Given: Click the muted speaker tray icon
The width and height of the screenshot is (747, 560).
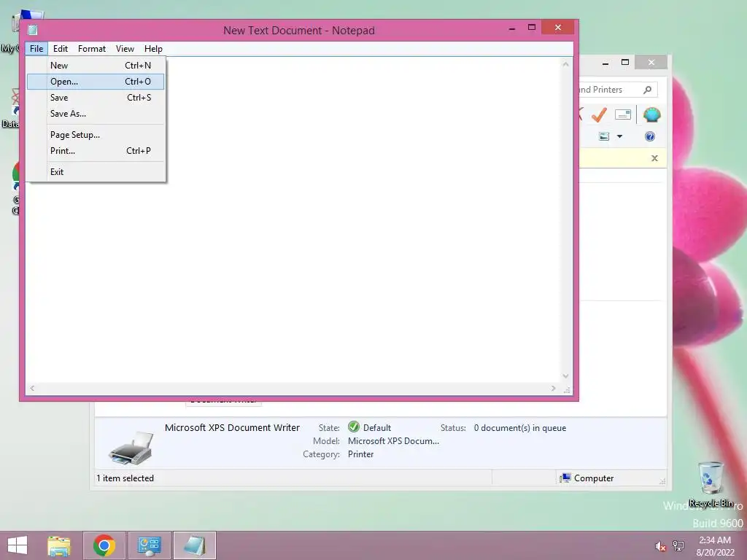Looking at the screenshot, I should [660, 546].
